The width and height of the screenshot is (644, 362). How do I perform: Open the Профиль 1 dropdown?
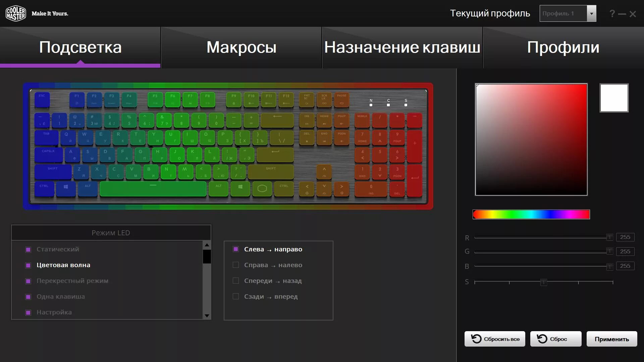591,14
